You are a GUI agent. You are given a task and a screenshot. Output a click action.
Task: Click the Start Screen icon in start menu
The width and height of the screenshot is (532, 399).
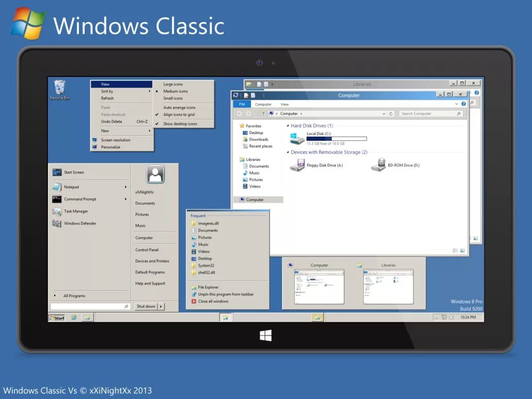[x=57, y=172]
